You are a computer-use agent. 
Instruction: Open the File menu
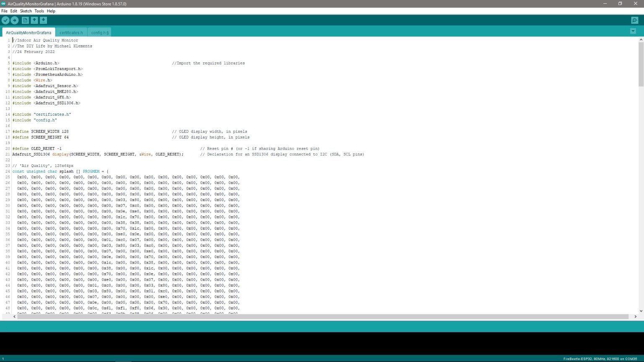4,11
